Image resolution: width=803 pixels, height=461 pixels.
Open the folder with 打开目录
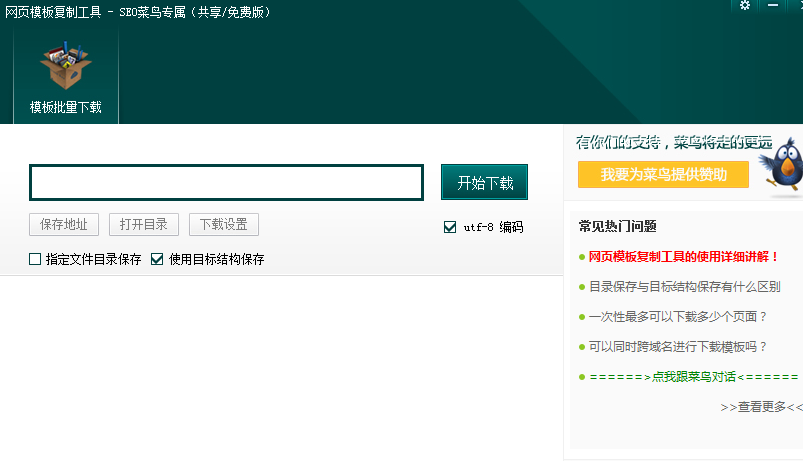[144, 224]
